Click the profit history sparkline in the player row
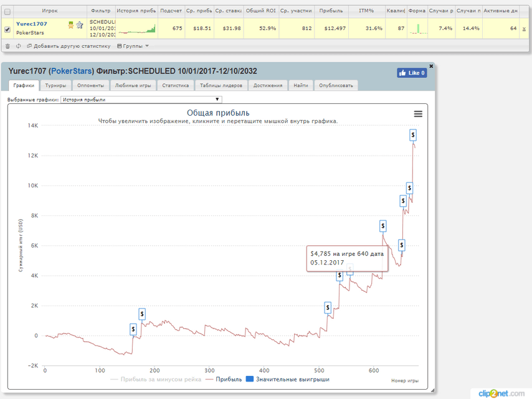532x399 pixels. click(x=136, y=29)
